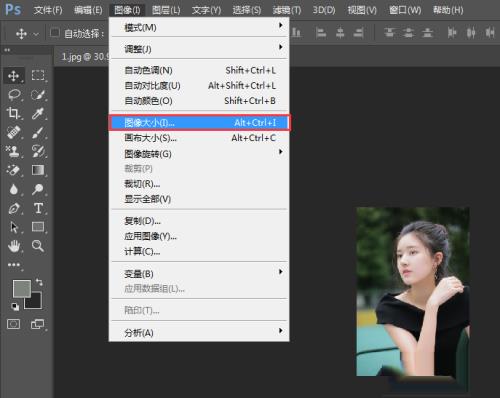This screenshot has height=398, width=500.
Task: Open tool preset dropdown arrow beside Move icon
Action: (36, 34)
